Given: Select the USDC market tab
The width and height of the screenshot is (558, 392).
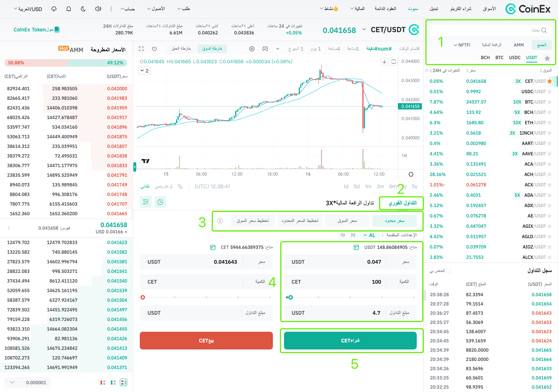Looking at the screenshot, I should [515, 58].
